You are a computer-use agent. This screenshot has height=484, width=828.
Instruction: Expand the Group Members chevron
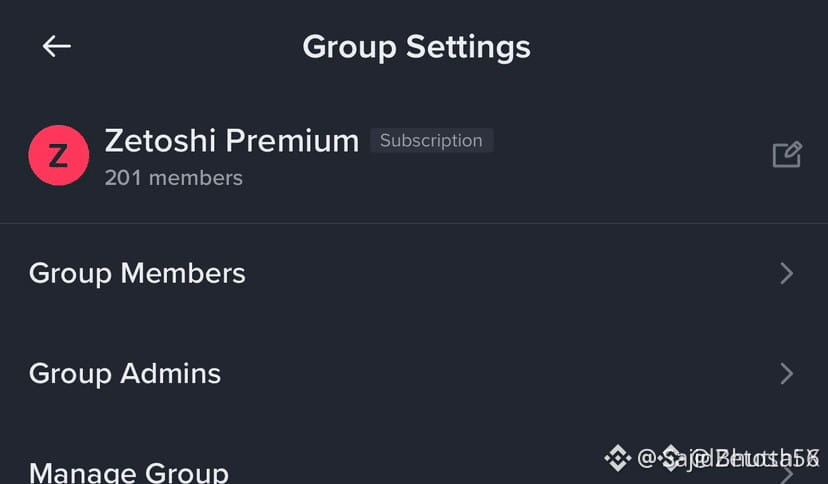click(x=787, y=273)
